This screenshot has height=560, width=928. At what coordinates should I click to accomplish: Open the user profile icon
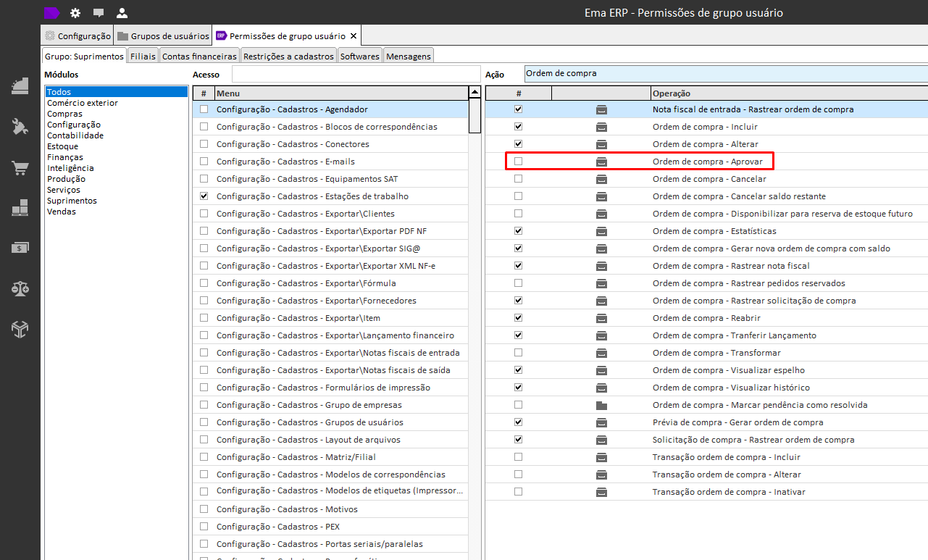click(x=122, y=13)
